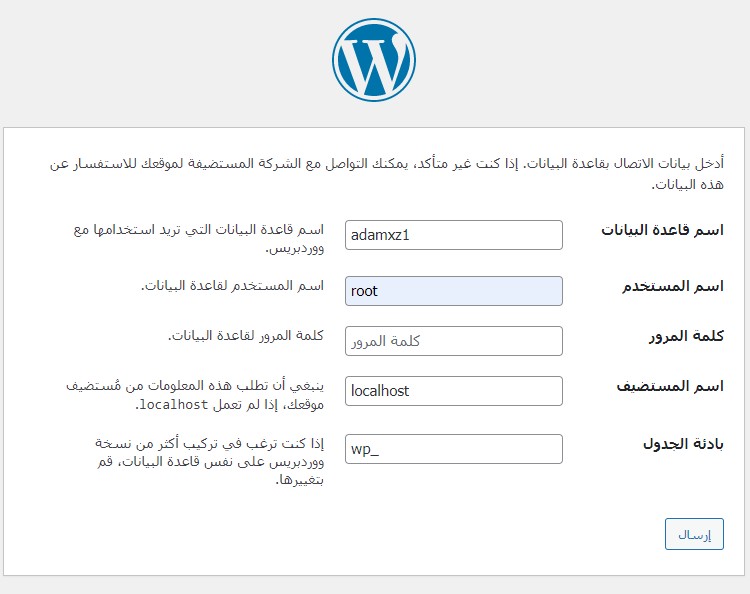Select the username field containing root
The image size is (750, 594).
tap(453, 291)
